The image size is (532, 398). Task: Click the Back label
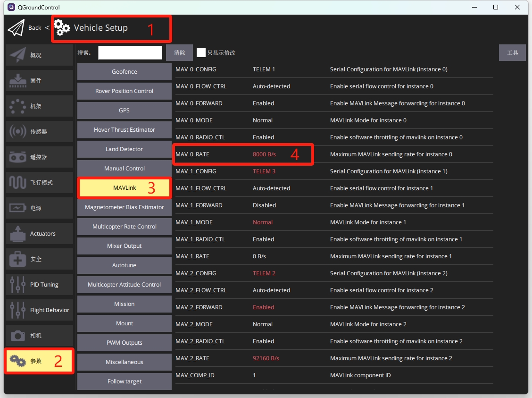pos(34,28)
